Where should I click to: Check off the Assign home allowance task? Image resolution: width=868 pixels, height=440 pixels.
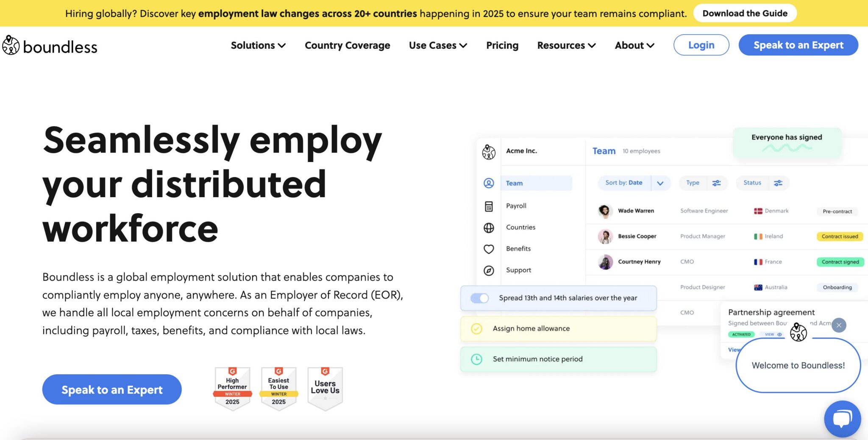477,328
